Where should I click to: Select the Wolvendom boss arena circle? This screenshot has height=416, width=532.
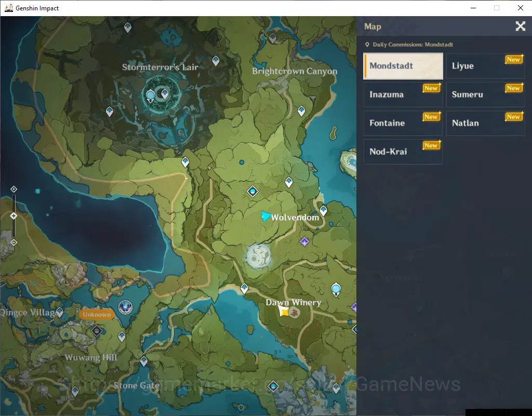(x=259, y=256)
